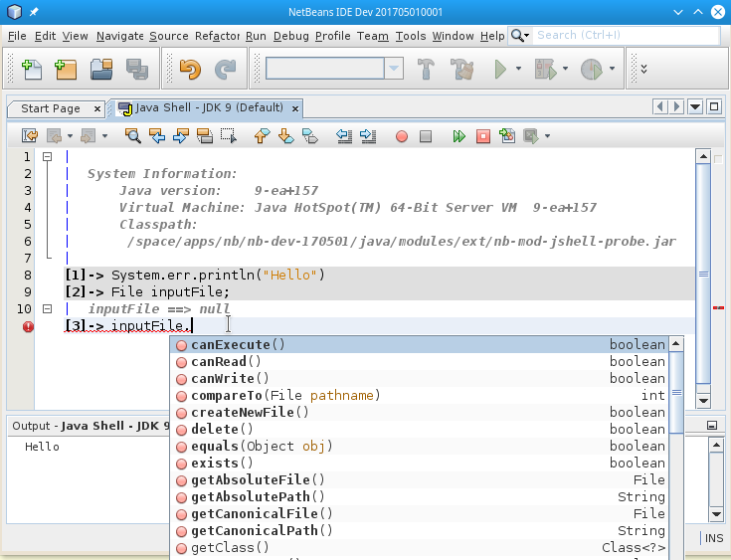731x560 pixels.
Task: Click the New File toolbar icon
Action: [x=32, y=69]
